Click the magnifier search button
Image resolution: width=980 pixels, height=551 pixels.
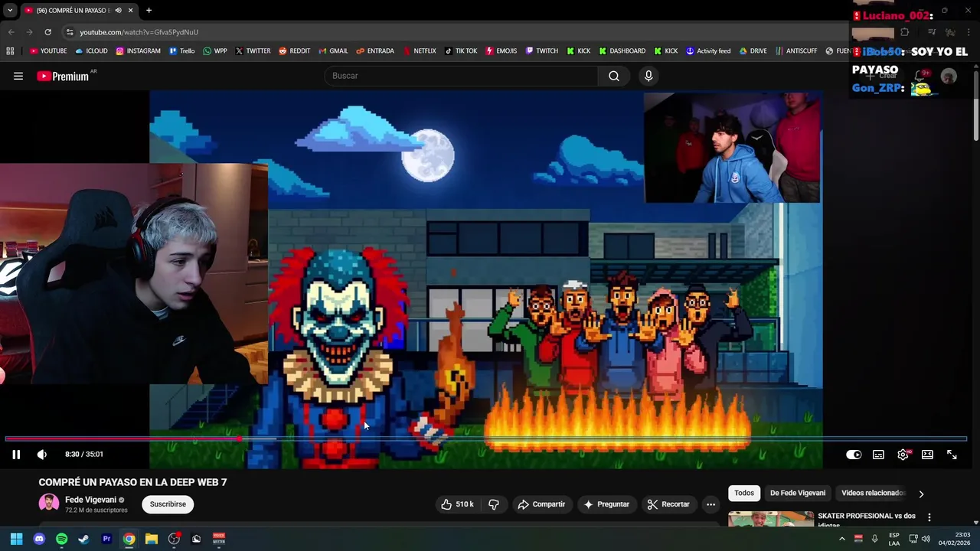tap(614, 76)
